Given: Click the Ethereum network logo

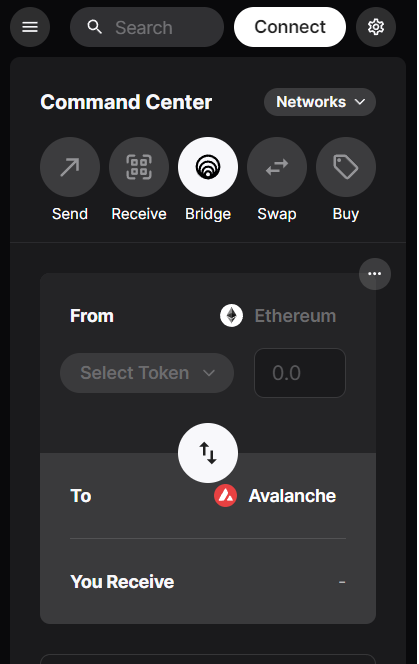Looking at the screenshot, I should 231,316.
